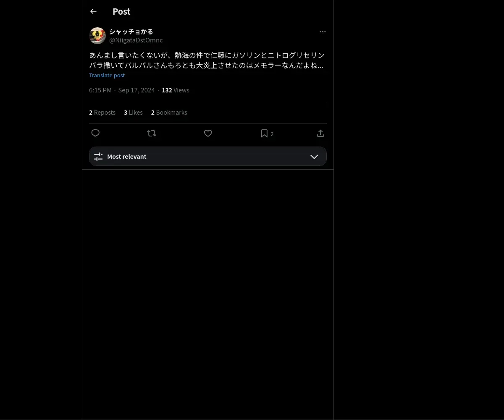This screenshot has height=420, width=504.
Task: Click the display name シャッチョかる
Action: point(131,31)
